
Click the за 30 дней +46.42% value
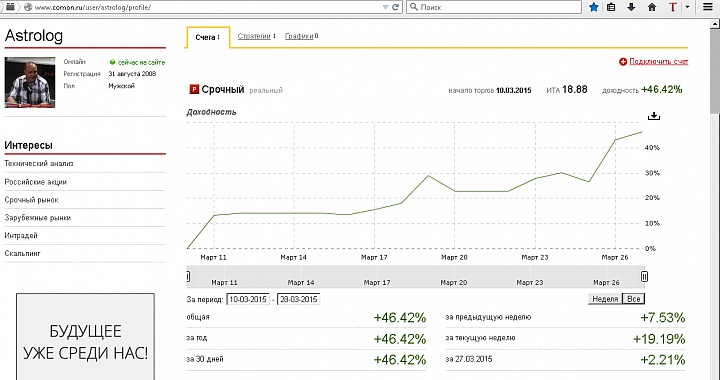tap(399, 360)
